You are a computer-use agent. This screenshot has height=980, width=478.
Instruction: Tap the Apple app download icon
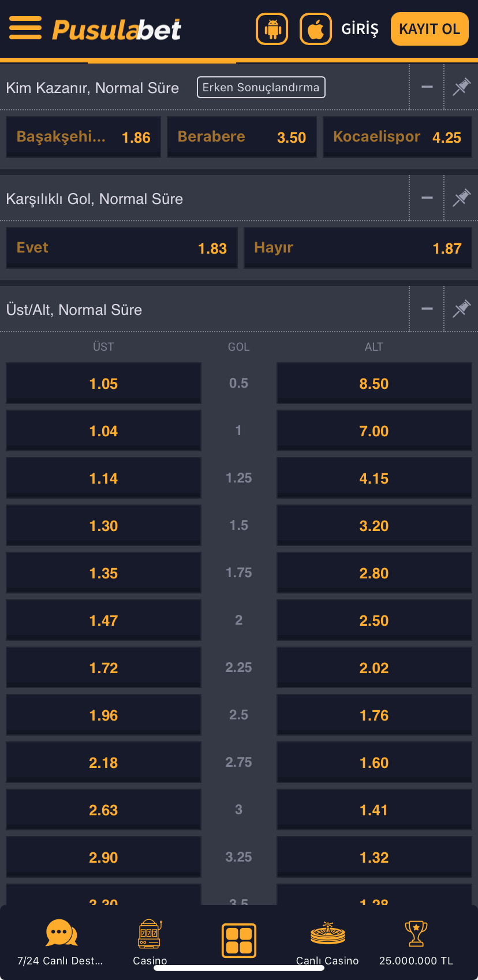pos(316,29)
